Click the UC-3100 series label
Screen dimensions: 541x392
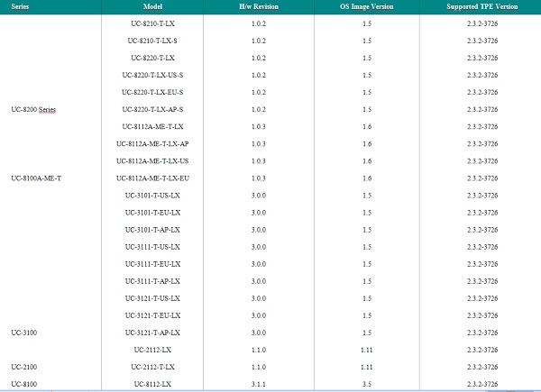[24, 333]
